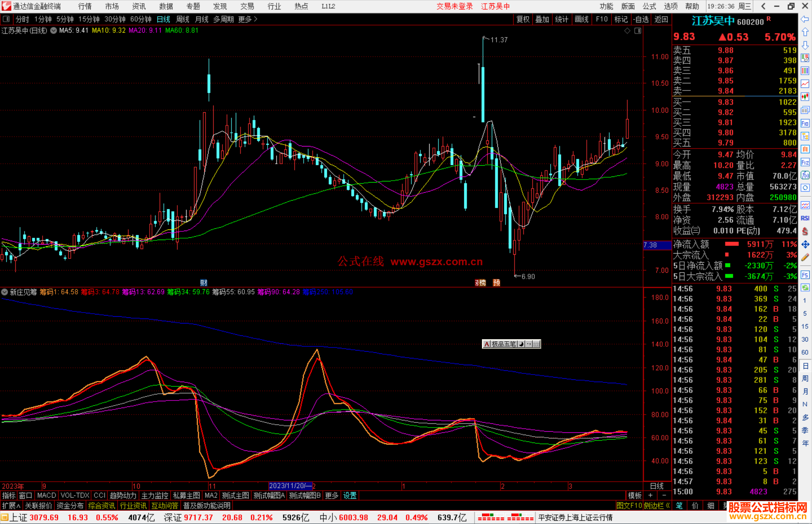Select the pencil drawing tool icon

tap(805, 258)
